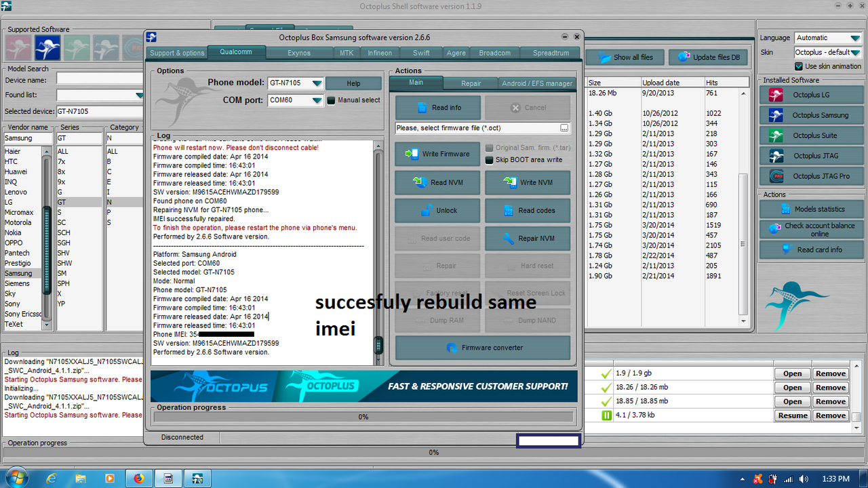This screenshot has width=868, height=488.
Task: Click Open for the 1.9 / 1.9 gb download
Action: coord(792,373)
